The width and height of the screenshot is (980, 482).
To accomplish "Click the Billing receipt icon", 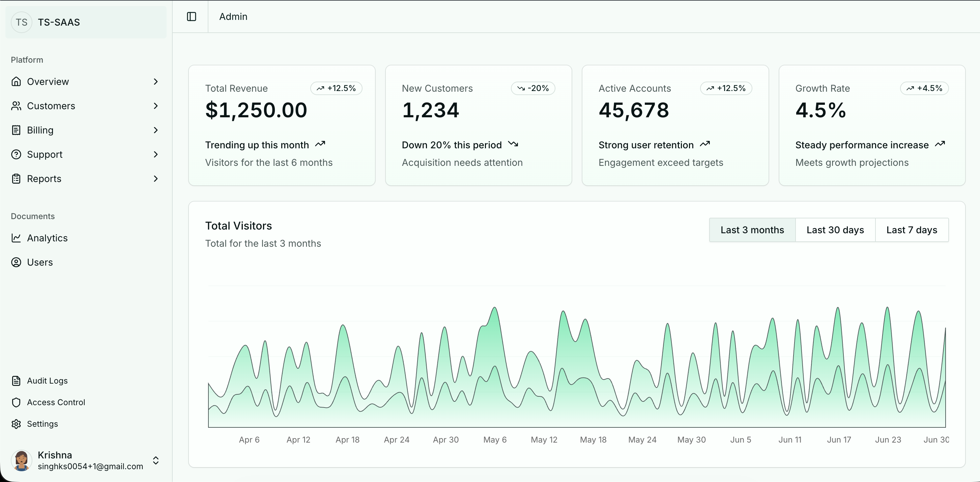I will 16,130.
